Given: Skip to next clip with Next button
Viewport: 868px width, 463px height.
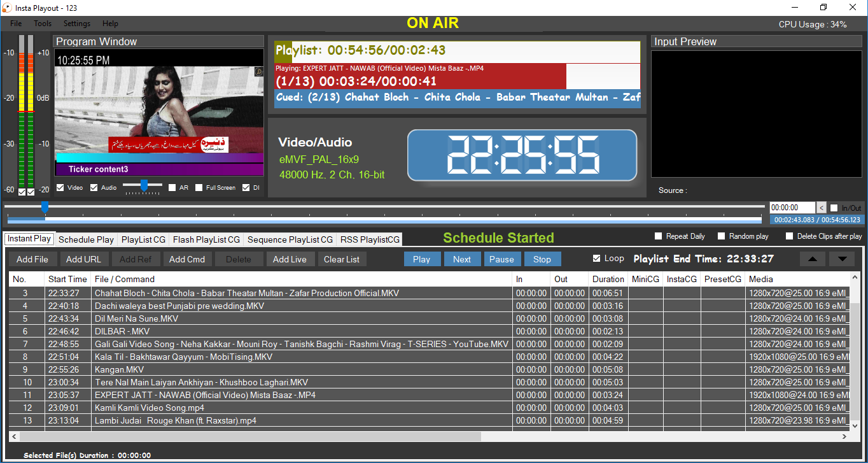Looking at the screenshot, I should (x=462, y=259).
